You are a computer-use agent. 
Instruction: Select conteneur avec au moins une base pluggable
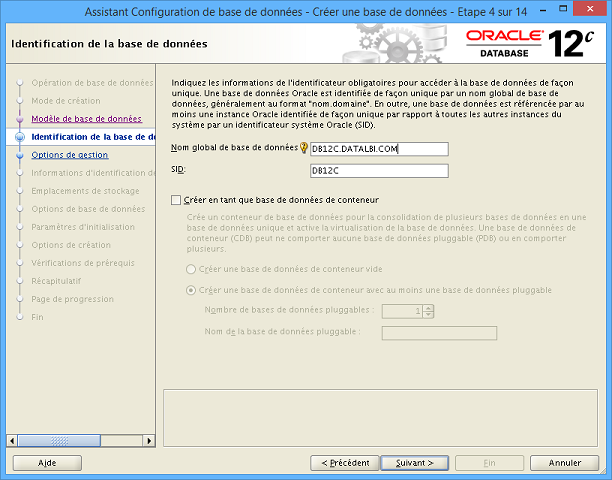point(191,290)
